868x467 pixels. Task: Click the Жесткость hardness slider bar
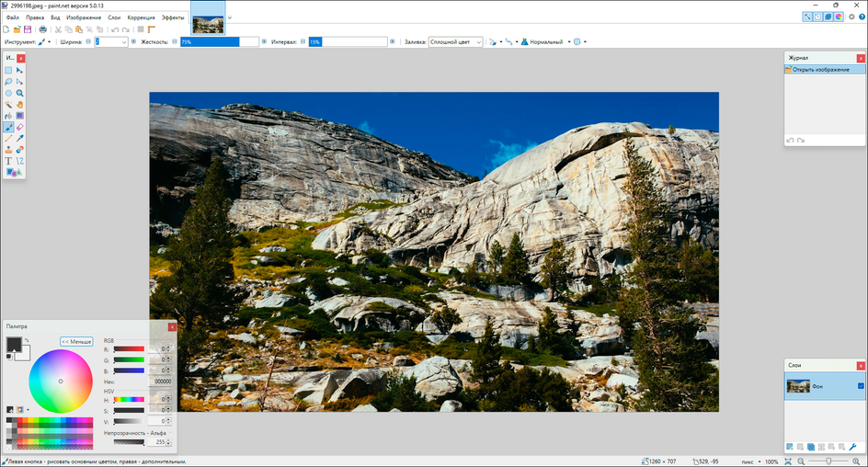point(219,41)
